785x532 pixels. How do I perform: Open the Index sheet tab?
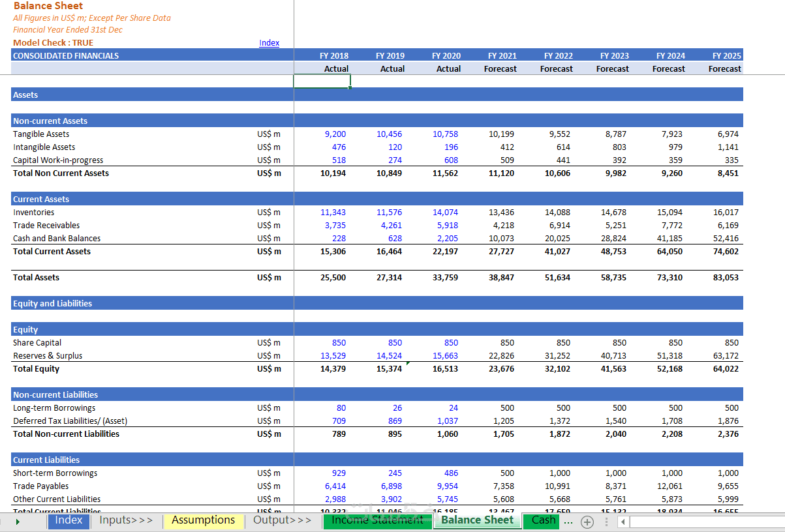[x=69, y=520]
